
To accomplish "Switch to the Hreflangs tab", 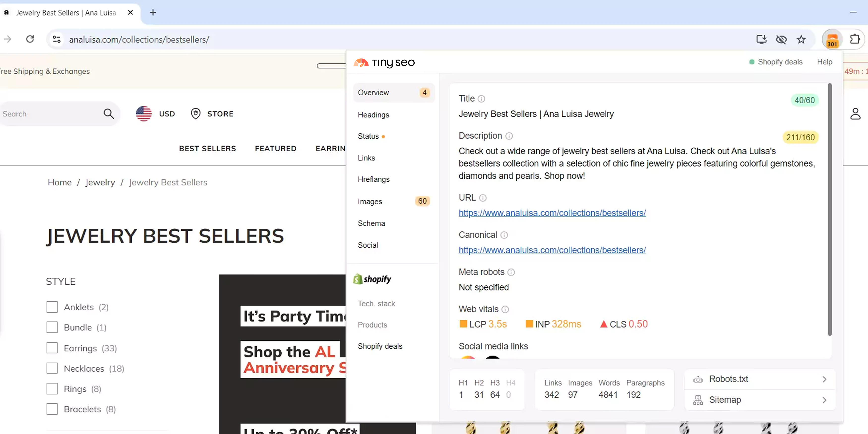I will coord(374,179).
